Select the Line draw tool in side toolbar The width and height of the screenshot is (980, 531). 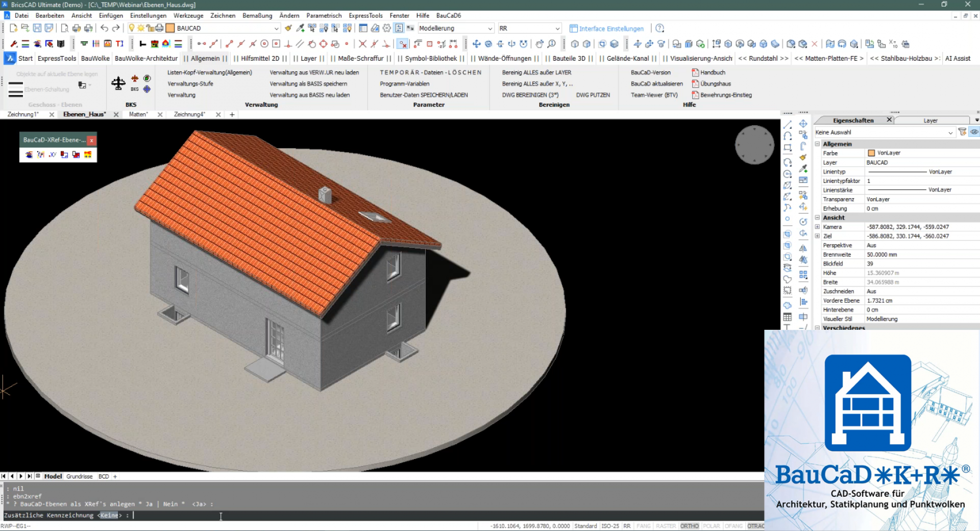pos(788,124)
